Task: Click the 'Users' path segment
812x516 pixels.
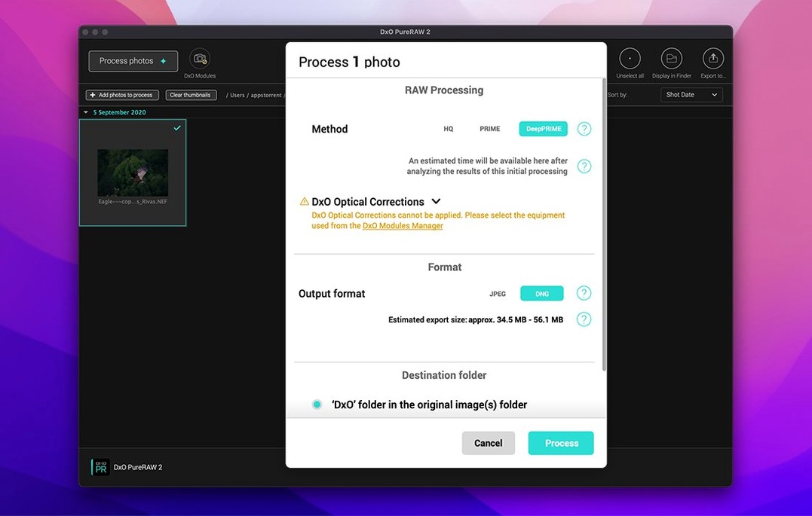Action: 237,95
